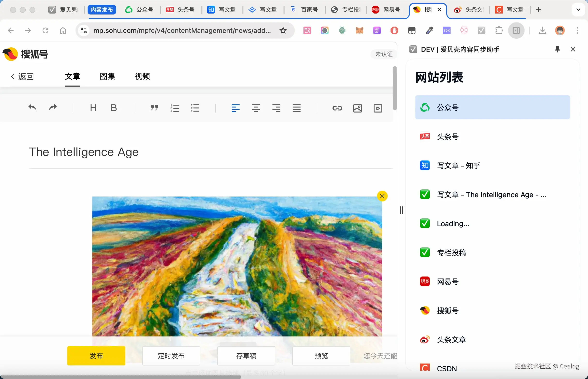Insert image using picture icon
Viewport: 588px width, 379px height.
[x=357, y=108]
